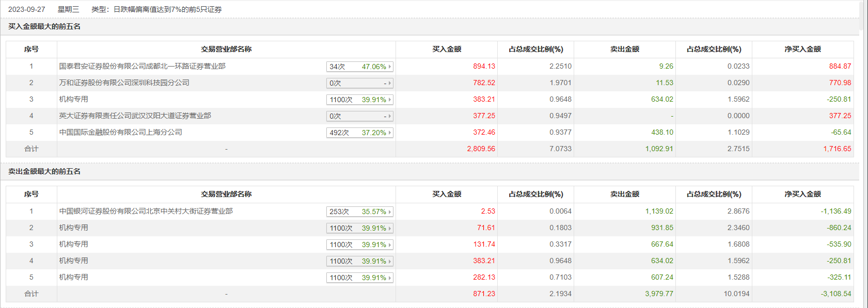Select the sell total 3,979.77 cell
The width and height of the screenshot is (868, 308).
[x=659, y=294]
